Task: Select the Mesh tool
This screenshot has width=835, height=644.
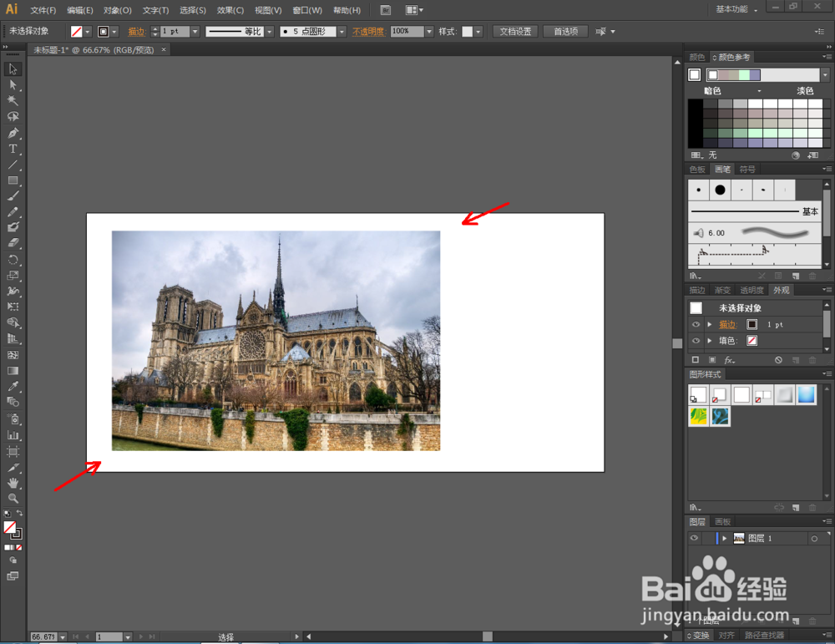Action: pos(13,355)
